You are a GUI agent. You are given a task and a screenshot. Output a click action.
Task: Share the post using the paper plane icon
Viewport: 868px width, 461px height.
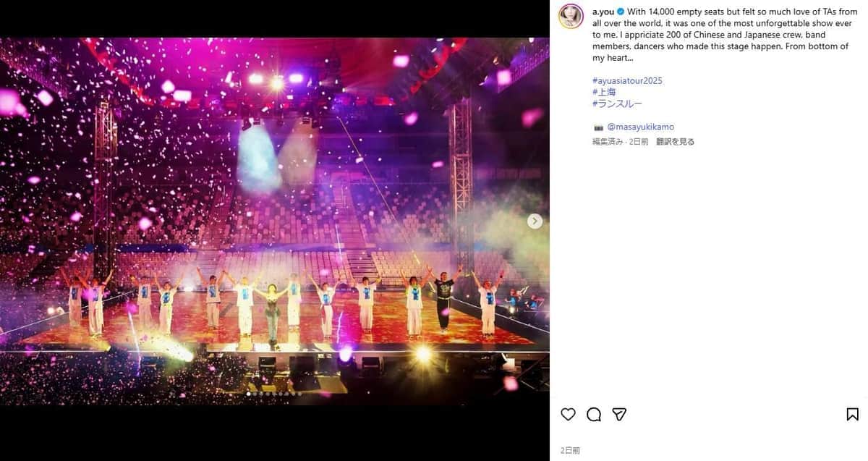pos(619,414)
